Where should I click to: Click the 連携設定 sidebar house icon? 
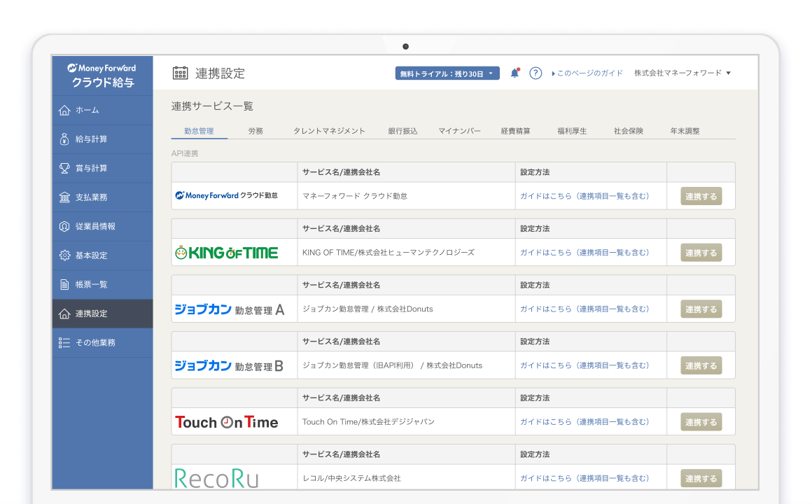pos(64,314)
